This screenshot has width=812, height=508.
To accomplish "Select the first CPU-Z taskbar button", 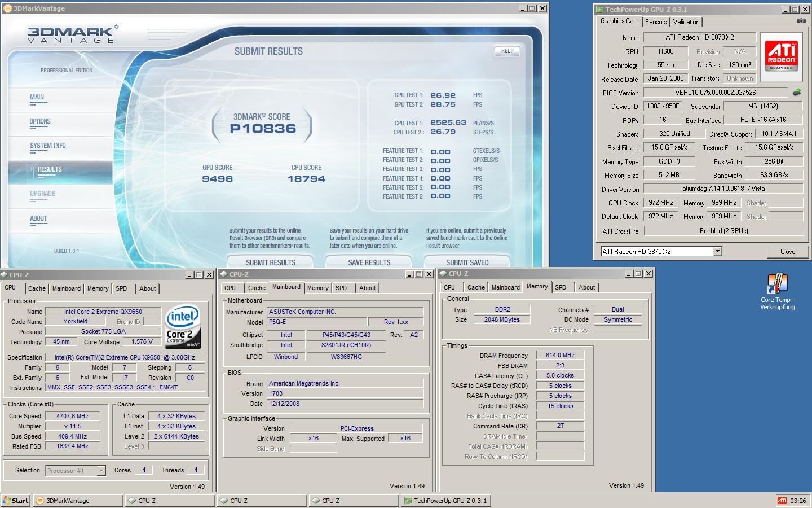I will [170, 501].
